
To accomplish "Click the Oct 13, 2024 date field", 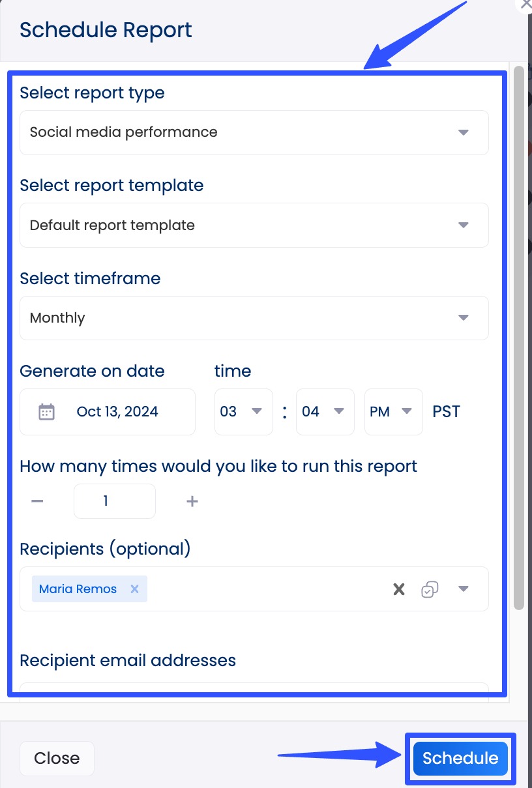I will pyautogui.click(x=117, y=411).
